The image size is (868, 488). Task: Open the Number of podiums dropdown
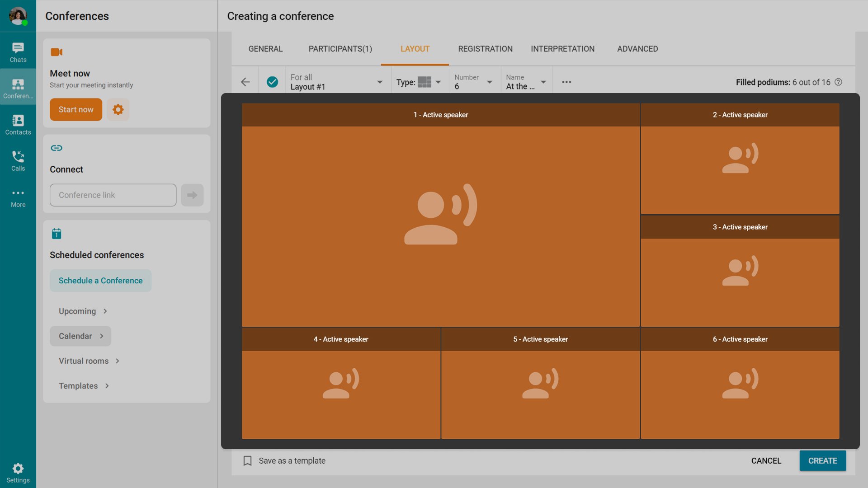[x=474, y=82]
